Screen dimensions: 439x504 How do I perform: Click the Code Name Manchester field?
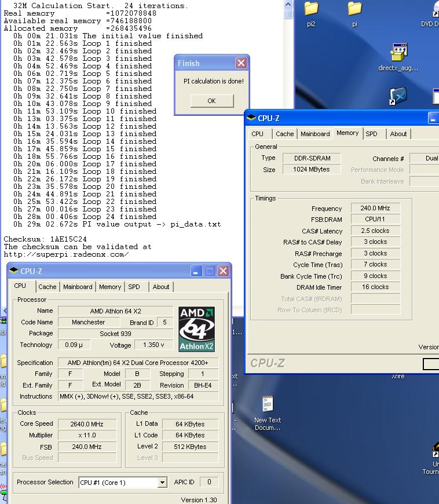click(x=89, y=322)
